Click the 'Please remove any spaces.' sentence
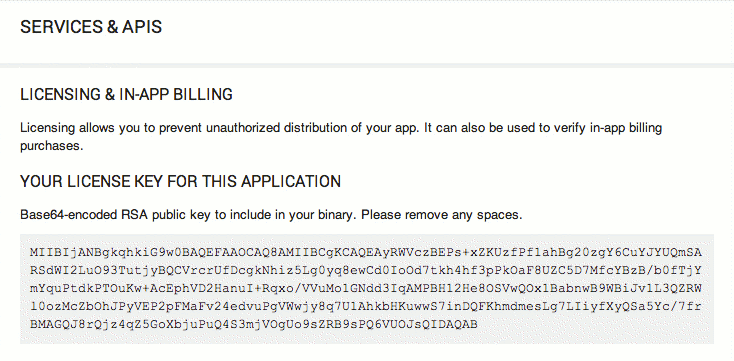Viewport: 734px width, 361px height. pyautogui.click(x=441, y=215)
